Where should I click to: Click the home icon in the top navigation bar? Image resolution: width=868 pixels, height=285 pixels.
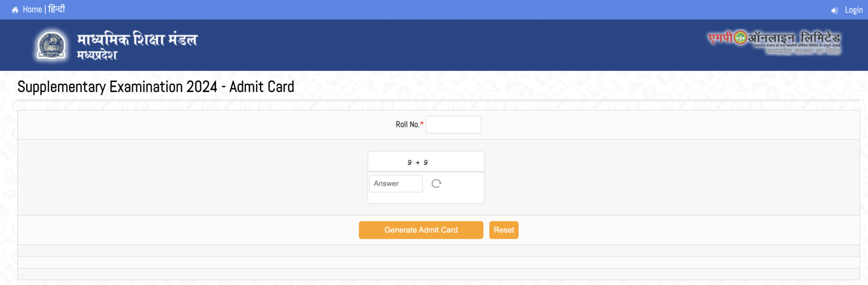pos(14,9)
